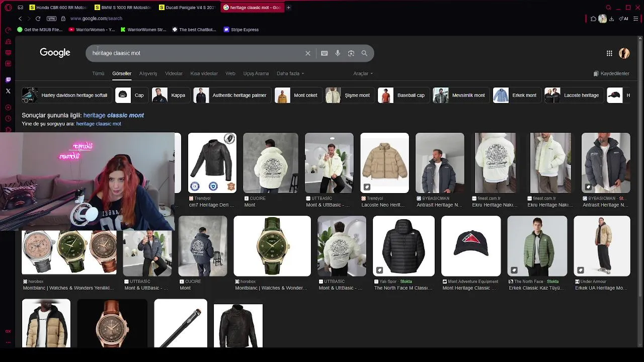Image resolution: width=644 pixels, height=362 pixels.
Task: Click corrected query heritage classic mont link
Action: point(114,115)
